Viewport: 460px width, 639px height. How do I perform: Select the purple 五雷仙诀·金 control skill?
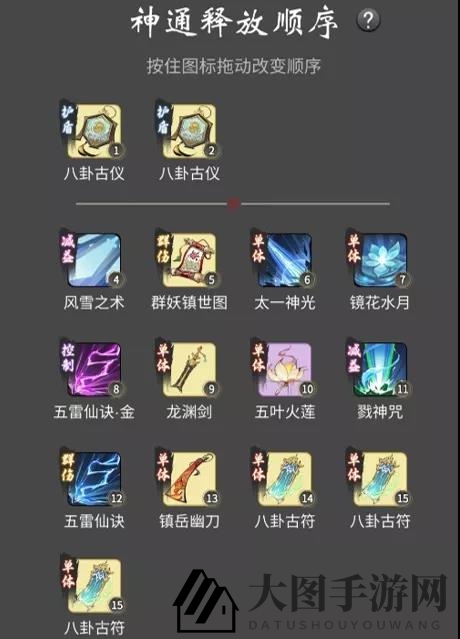(94, 370)
